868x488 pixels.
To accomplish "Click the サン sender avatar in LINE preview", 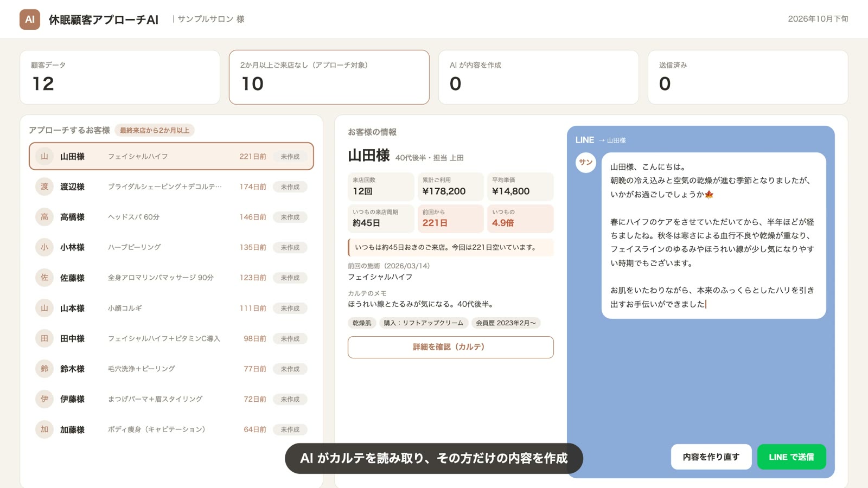I will coord(586,163).
